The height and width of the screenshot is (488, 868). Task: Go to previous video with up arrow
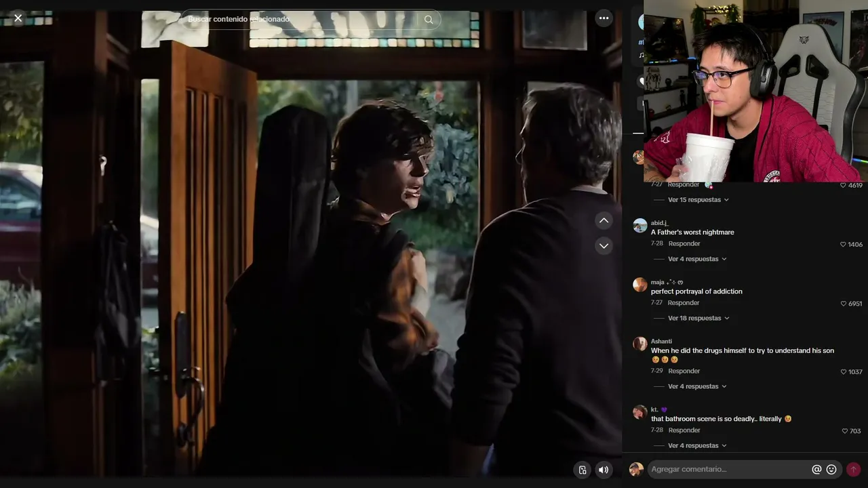point(604,220)
